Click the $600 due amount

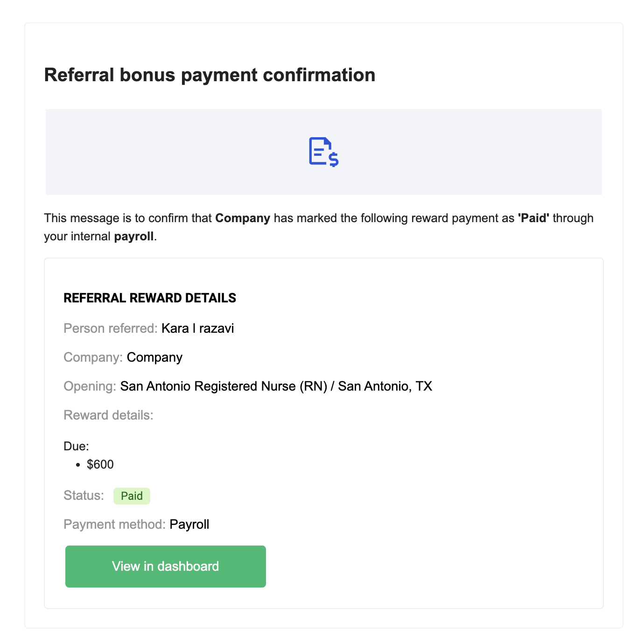tap(100, 464)
